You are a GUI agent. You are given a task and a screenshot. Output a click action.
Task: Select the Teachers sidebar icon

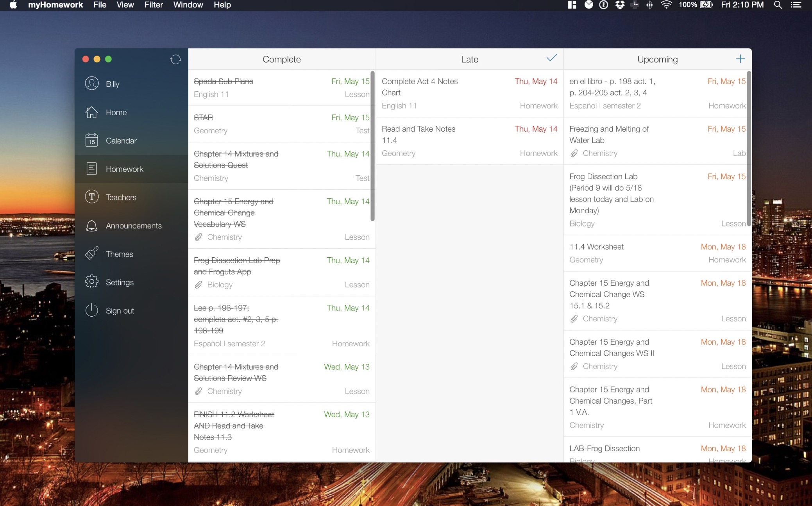92,197
